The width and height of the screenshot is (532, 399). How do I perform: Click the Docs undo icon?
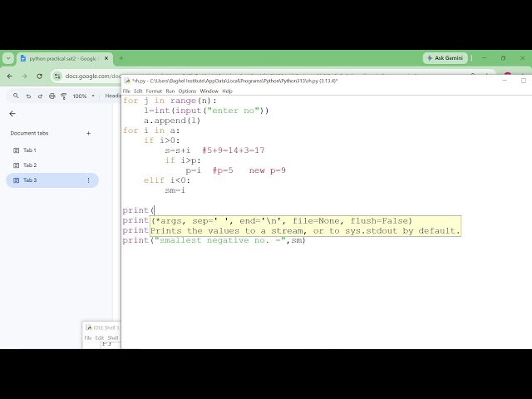tap(28, 96)
